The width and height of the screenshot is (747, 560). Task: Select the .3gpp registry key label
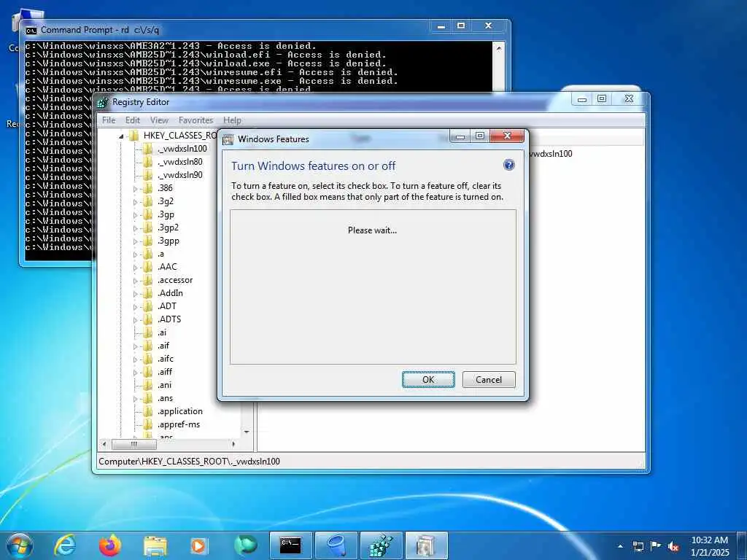(169, 241)
